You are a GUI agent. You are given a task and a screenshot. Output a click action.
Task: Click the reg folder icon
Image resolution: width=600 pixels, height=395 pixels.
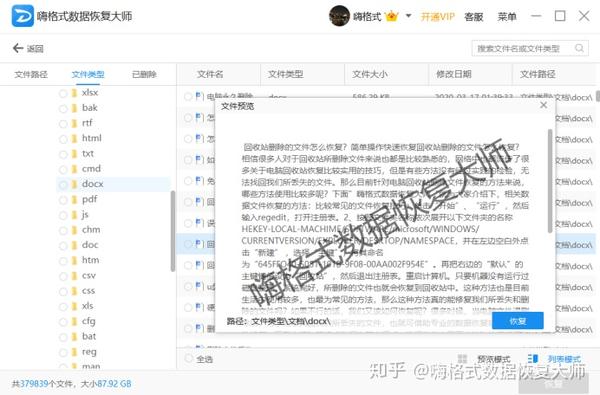pos(75,352)
